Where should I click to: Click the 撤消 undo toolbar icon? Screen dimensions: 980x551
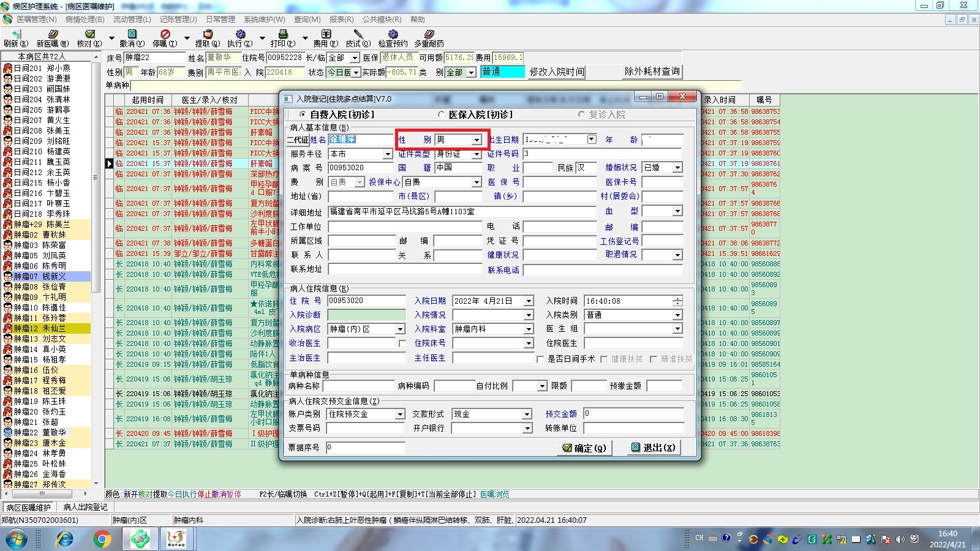coord(132,38)
